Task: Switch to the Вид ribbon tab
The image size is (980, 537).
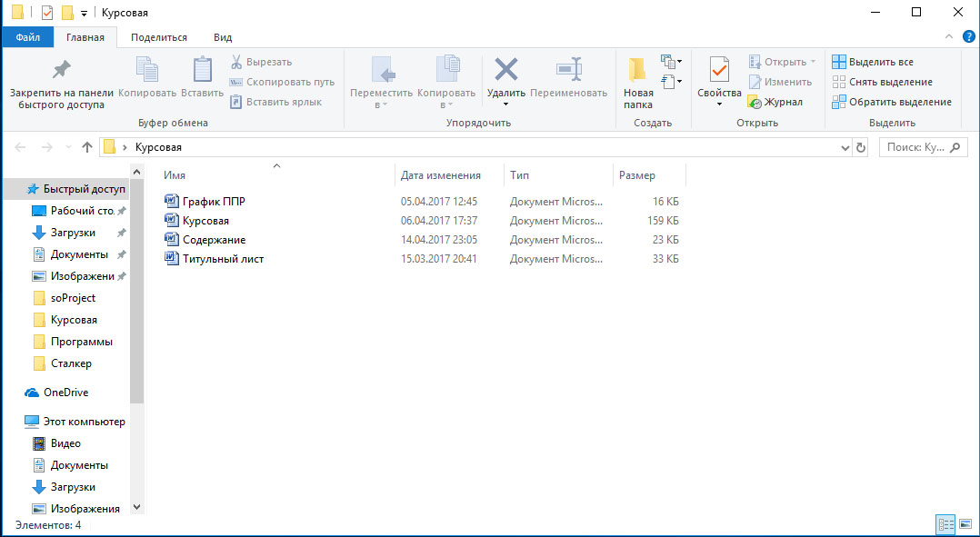Action: tap(223, 37)
